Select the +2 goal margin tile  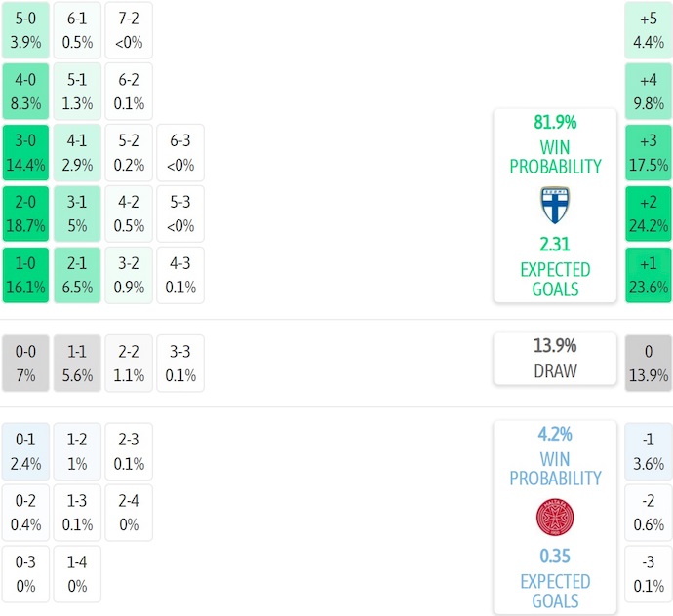click(x=649, y=213)
